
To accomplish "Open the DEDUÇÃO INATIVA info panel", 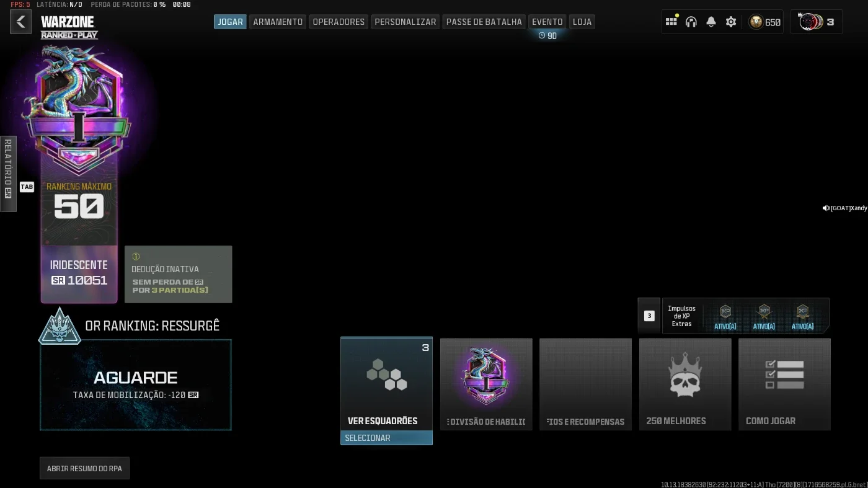I will pyautogui.click(x=179, y=274).
